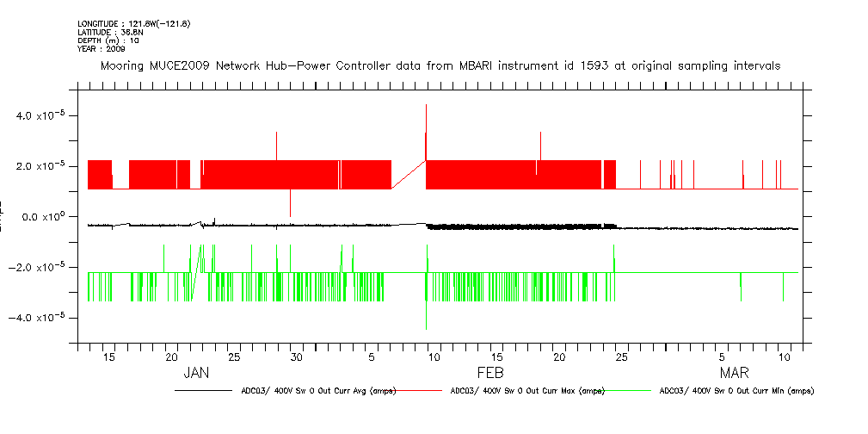Click the chart title mentioning Mooring MUCE2009
Viewport: 868px width, 434px height.
coord(440,65)
